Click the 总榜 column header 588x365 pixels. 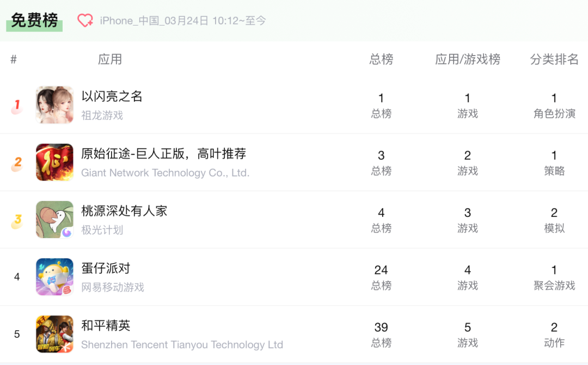point(381,59)
